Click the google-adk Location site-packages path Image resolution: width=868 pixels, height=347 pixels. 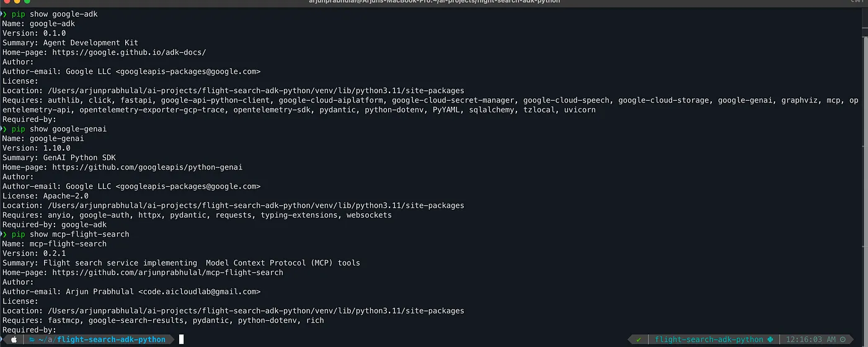tap(255, 91)
